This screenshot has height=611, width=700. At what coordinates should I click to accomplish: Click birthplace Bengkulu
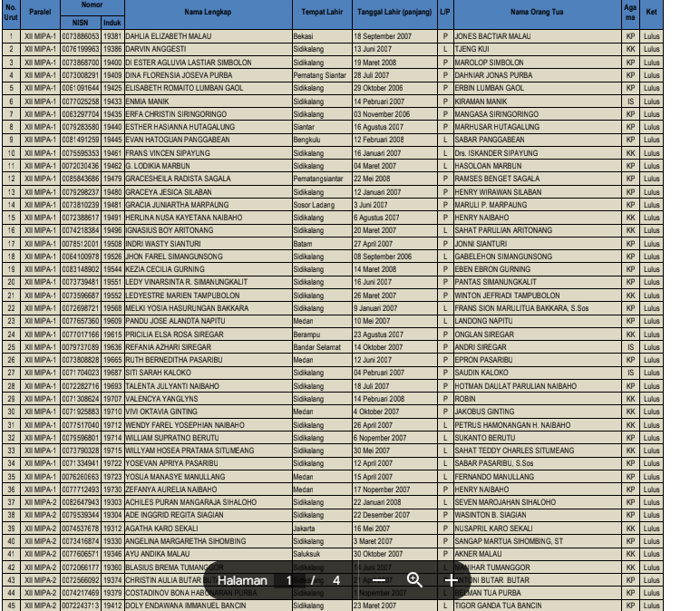click(306, 140)
